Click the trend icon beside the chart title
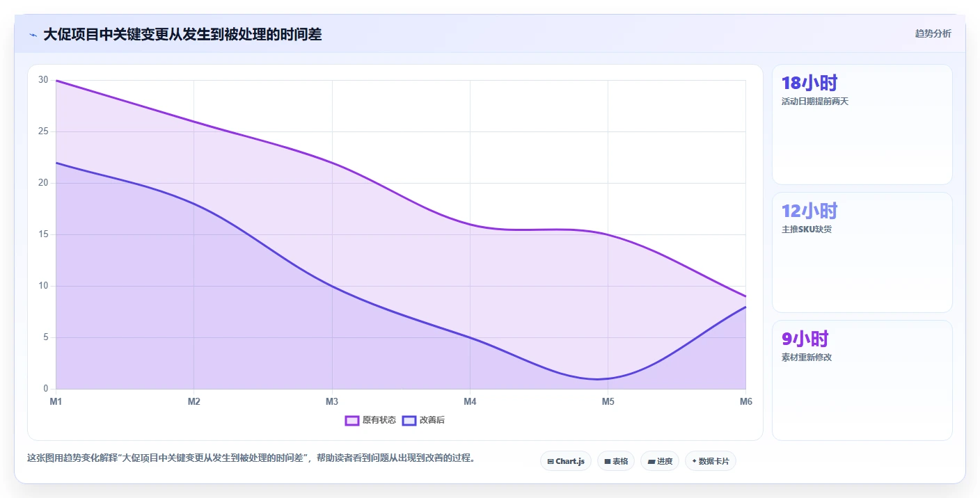 tap(33, 35)
